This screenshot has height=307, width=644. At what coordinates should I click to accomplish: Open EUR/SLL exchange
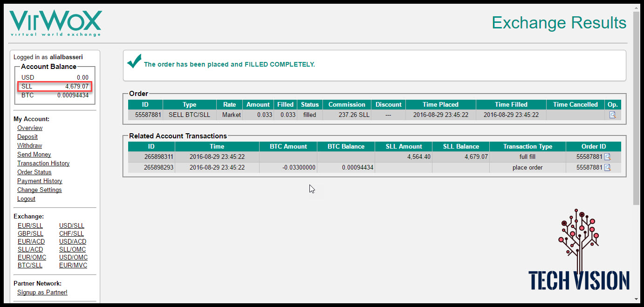point(30,225)
